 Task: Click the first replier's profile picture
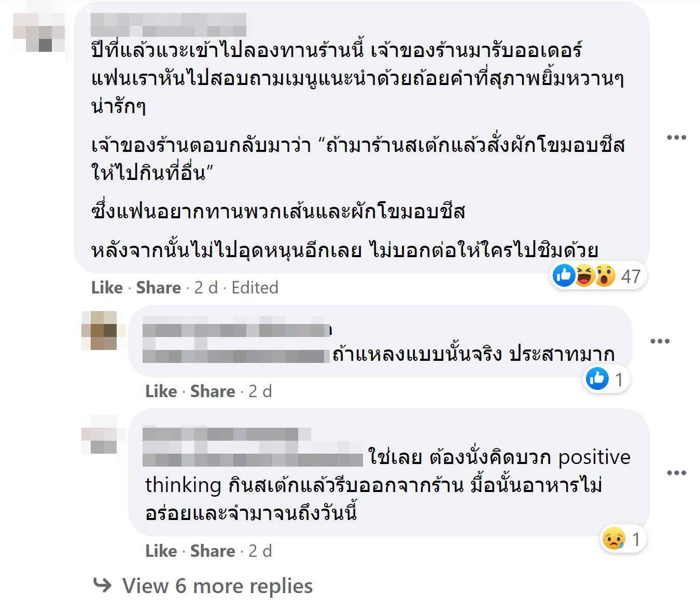tap(99, 332)
